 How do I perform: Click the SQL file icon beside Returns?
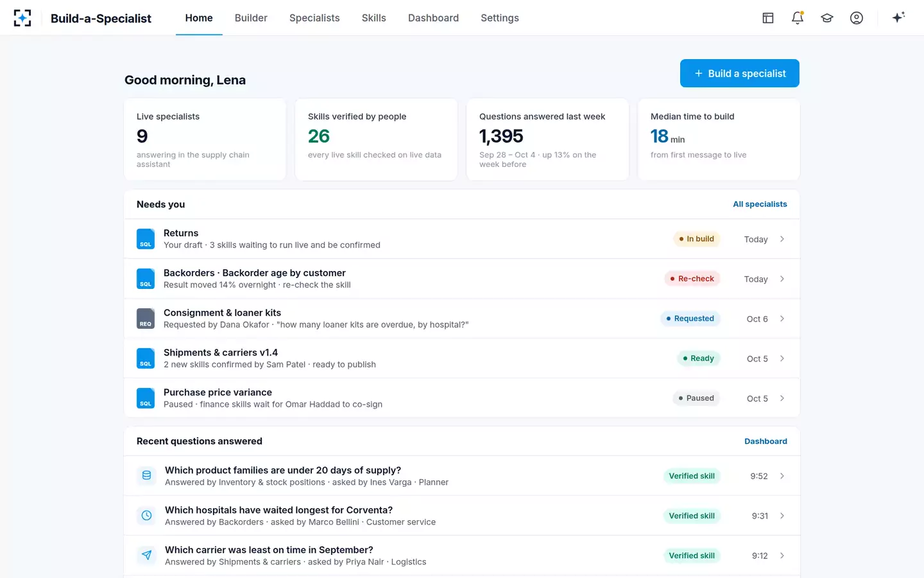coord(146,239)
